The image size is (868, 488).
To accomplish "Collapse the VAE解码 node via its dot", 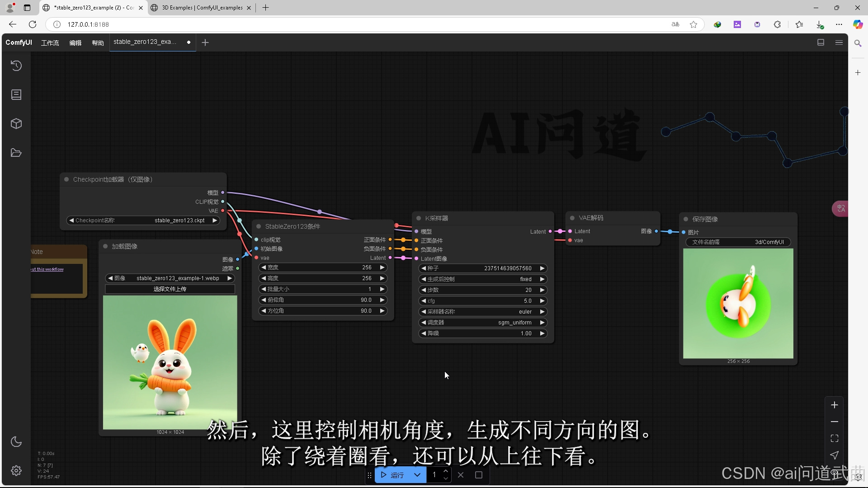I will pos(572,218).
